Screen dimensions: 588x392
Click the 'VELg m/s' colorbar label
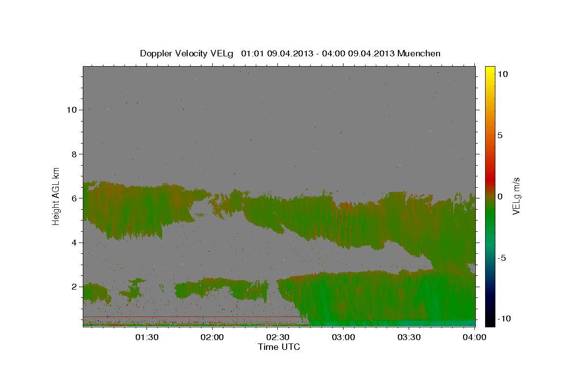[x=516, y=196]
